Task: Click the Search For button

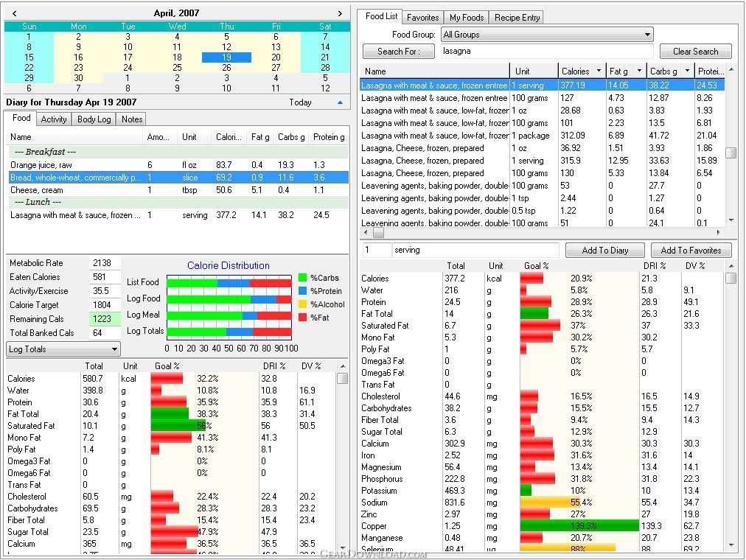Action: (399, 52)
